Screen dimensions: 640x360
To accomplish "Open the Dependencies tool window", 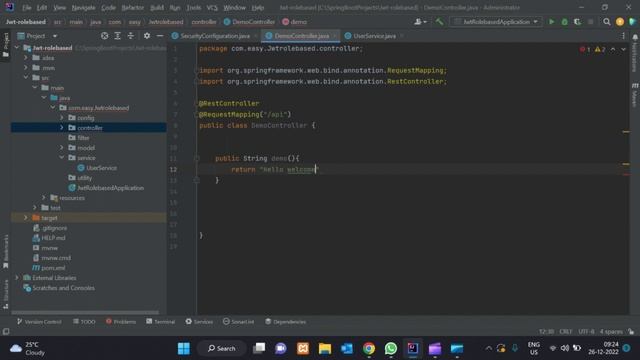I will [x=286, y=322].
